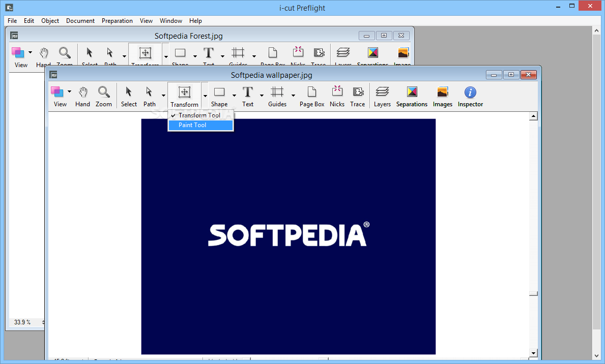Expand the Transform dropdown arrow in Forest window
Screen dimensions: 605x364
[x=166, y=56]
